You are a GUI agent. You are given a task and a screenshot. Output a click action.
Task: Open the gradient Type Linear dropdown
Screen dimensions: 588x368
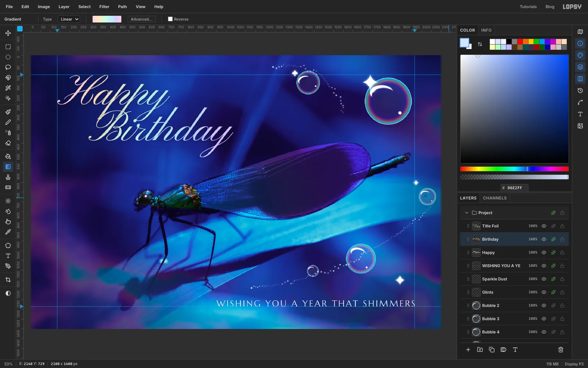click(x=69, y=19)
